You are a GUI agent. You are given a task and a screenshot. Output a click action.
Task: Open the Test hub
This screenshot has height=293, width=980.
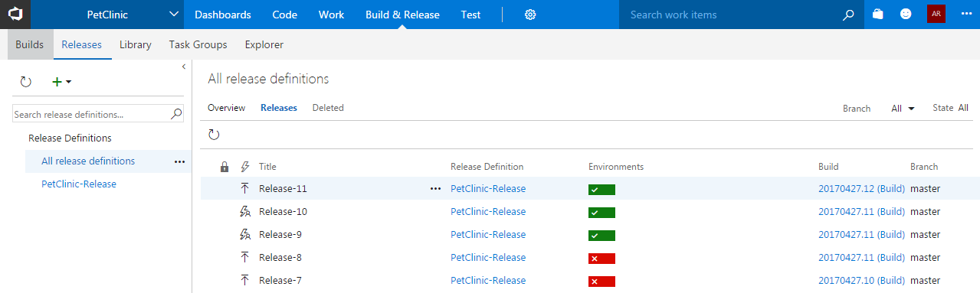click(470, 15)
